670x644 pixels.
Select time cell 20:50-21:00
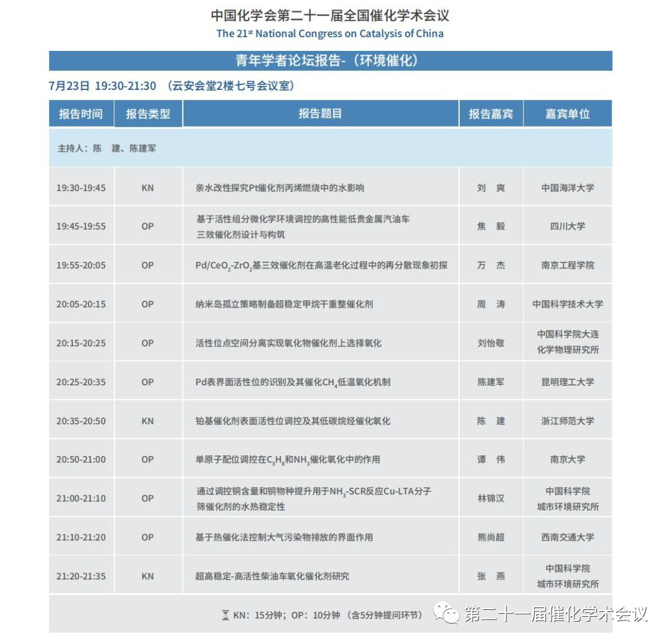point(81,459)
